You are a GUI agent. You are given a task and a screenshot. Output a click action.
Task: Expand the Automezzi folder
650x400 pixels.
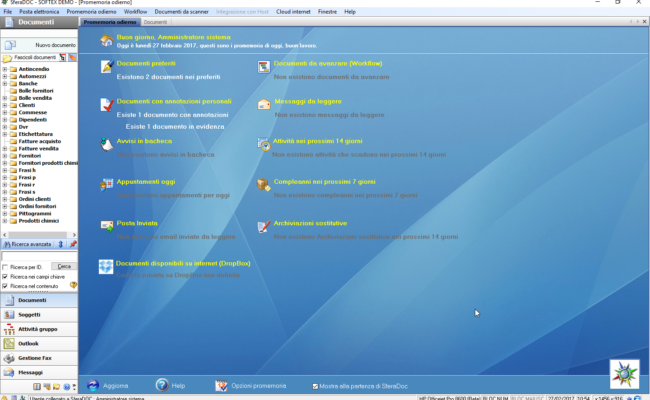coord(5,76)
